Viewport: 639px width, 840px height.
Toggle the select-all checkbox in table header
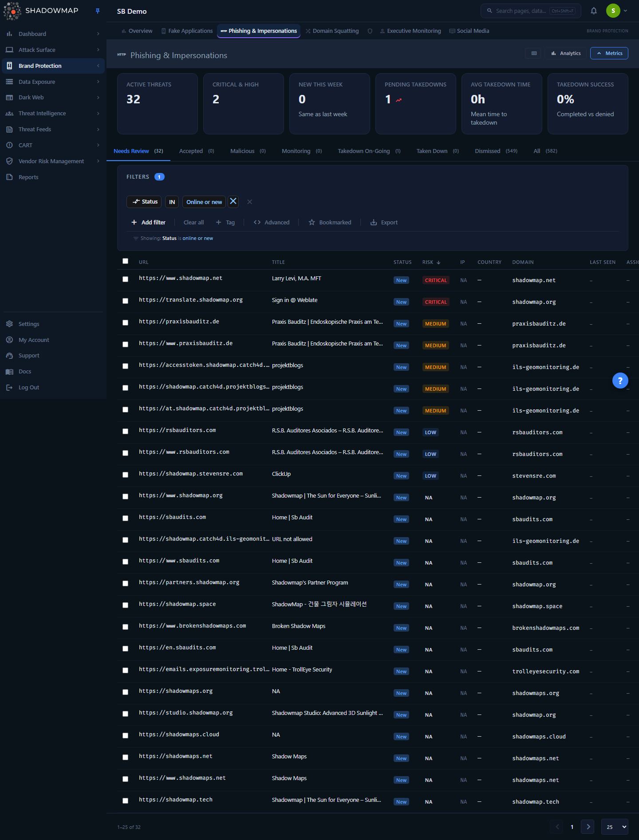tap(125, 261)
